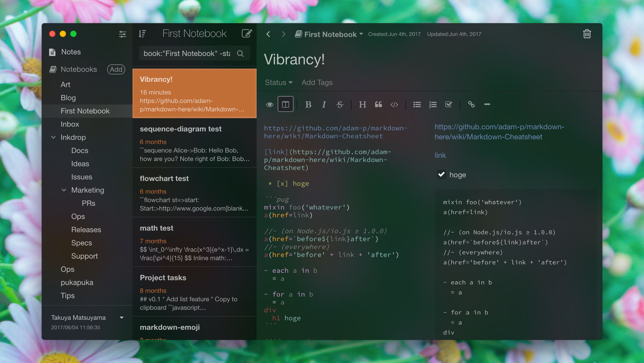The image size is (644, 363).
Task: Insert a block quote
Action: click(x=378, y=104)
